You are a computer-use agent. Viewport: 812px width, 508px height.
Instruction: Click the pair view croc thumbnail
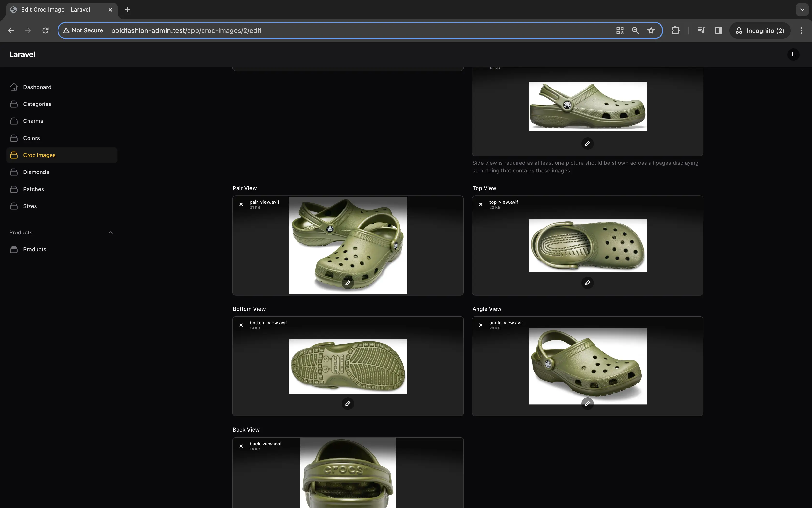(348, 246)
